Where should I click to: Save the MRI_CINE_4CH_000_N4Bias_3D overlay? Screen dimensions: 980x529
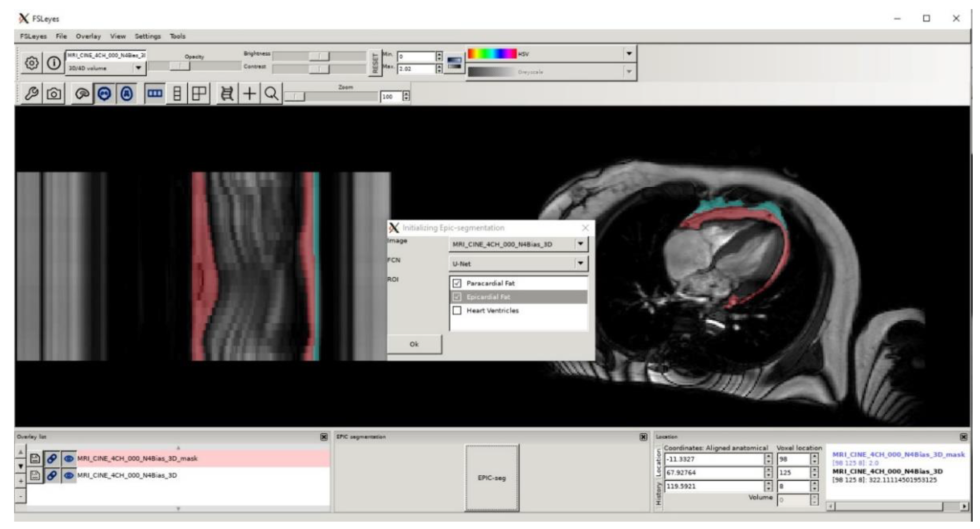tap(35, 475)
